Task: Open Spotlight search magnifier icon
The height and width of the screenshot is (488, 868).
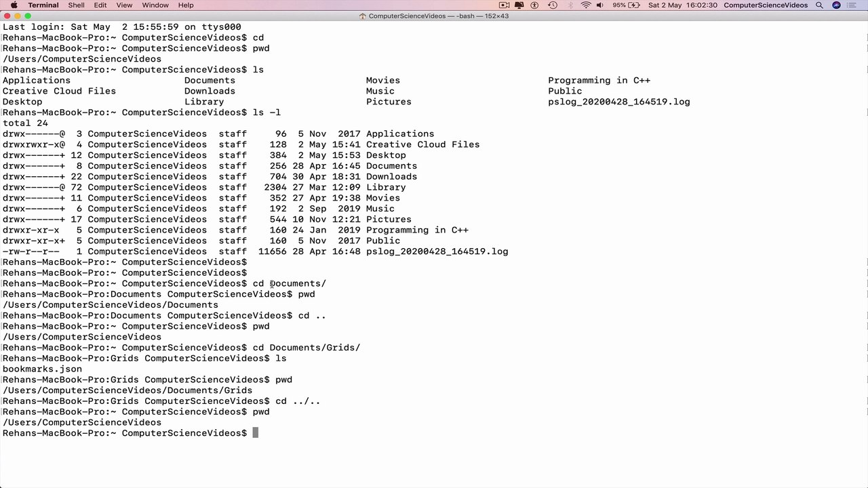Action: (819, 5)
